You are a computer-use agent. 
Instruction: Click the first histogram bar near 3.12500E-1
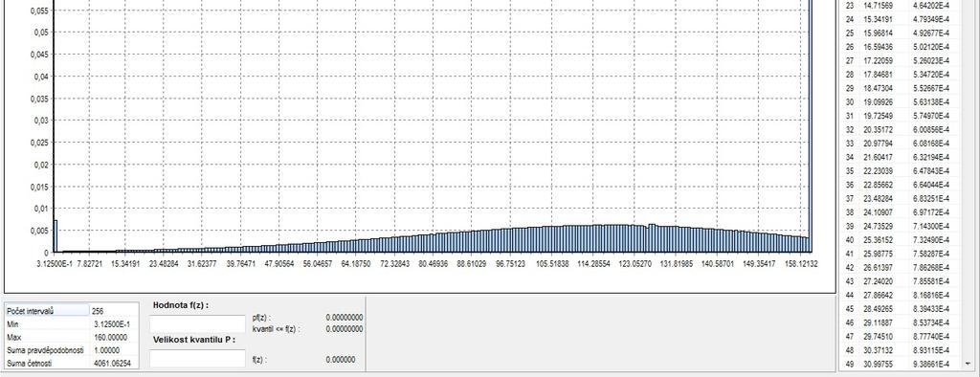[56, 236]
